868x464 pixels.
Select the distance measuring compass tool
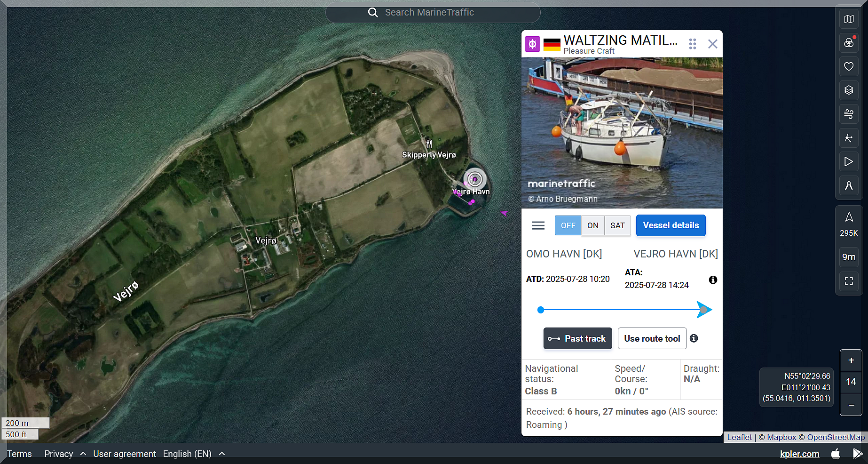click(x=849, y=185)
